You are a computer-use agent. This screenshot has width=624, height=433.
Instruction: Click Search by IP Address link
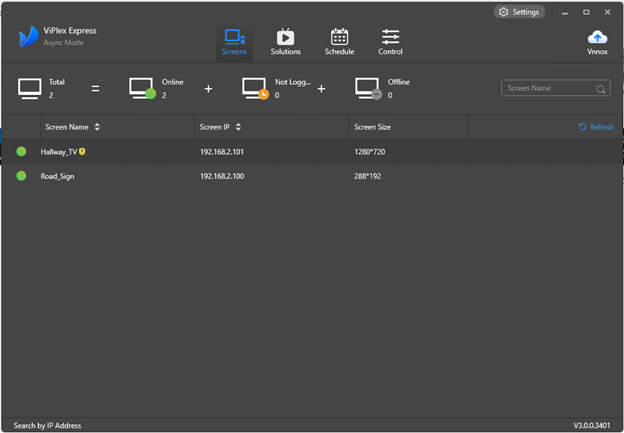(47, 425)
